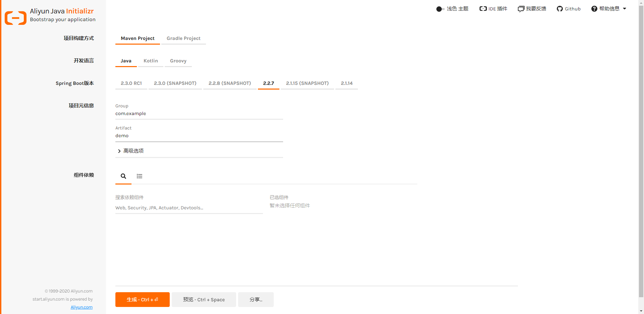Open the Github repository

tap(569, 9)
